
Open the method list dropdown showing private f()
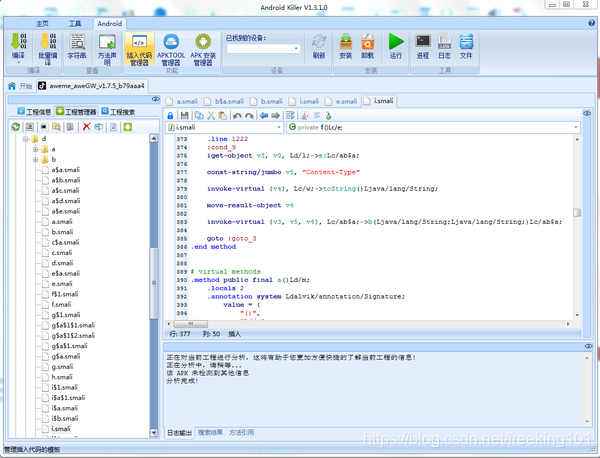click(x=576, y=127)
